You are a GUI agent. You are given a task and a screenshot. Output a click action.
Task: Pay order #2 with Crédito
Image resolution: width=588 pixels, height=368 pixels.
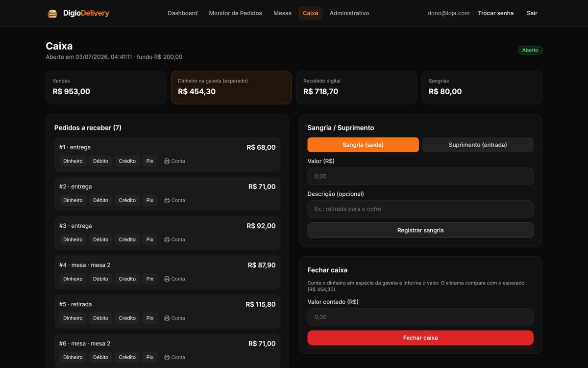point(127,200)
